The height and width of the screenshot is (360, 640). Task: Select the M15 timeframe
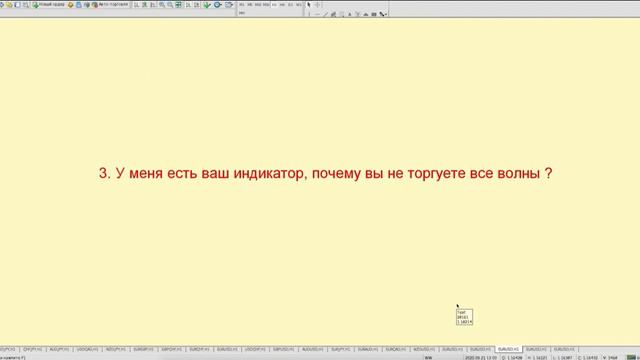coord(258,4)
